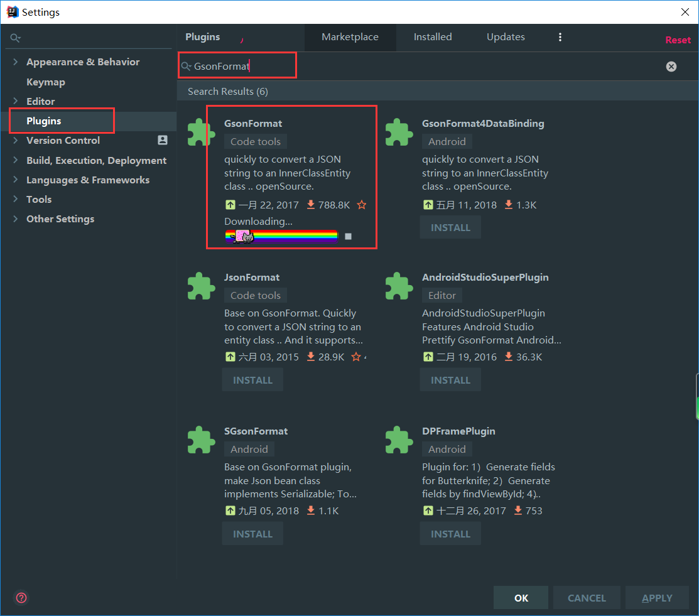Click the DPFramePlugin puzzle icon
The width and height of the screenshot is (699, 616).
tap(399, 440)
